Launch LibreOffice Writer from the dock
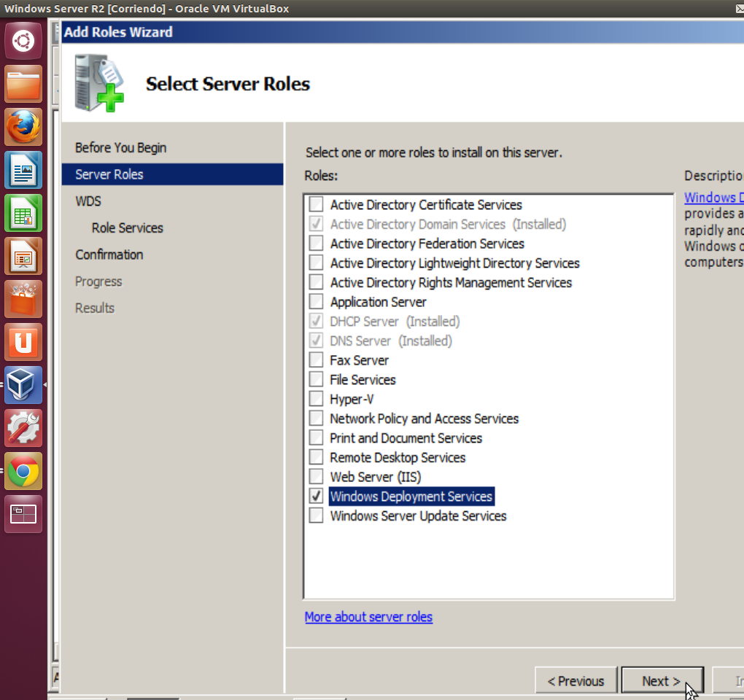 click(23, 170)
